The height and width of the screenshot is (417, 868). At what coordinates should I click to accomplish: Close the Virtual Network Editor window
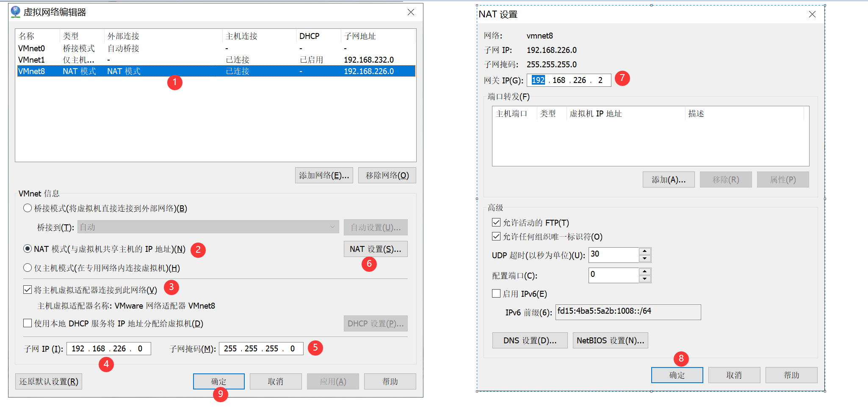tap(411, 12)
